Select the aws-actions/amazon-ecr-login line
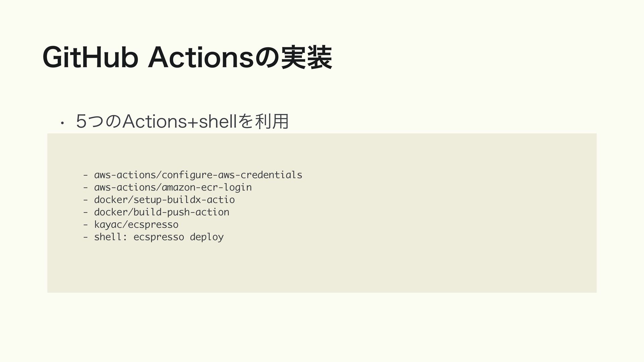This screenshot has height=362, width=644. [x=173, y=187]
